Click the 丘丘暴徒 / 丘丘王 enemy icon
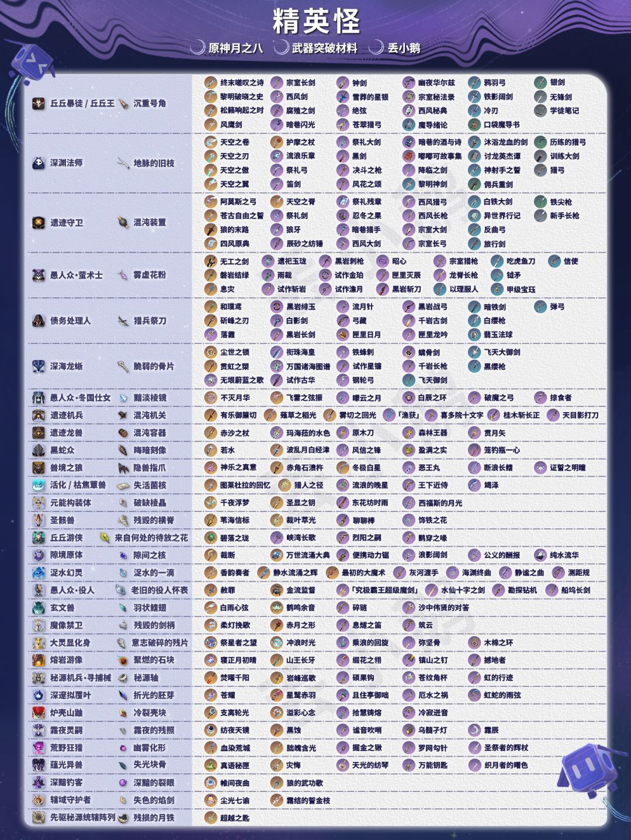 pyautogui.click(x=39, y=103)
